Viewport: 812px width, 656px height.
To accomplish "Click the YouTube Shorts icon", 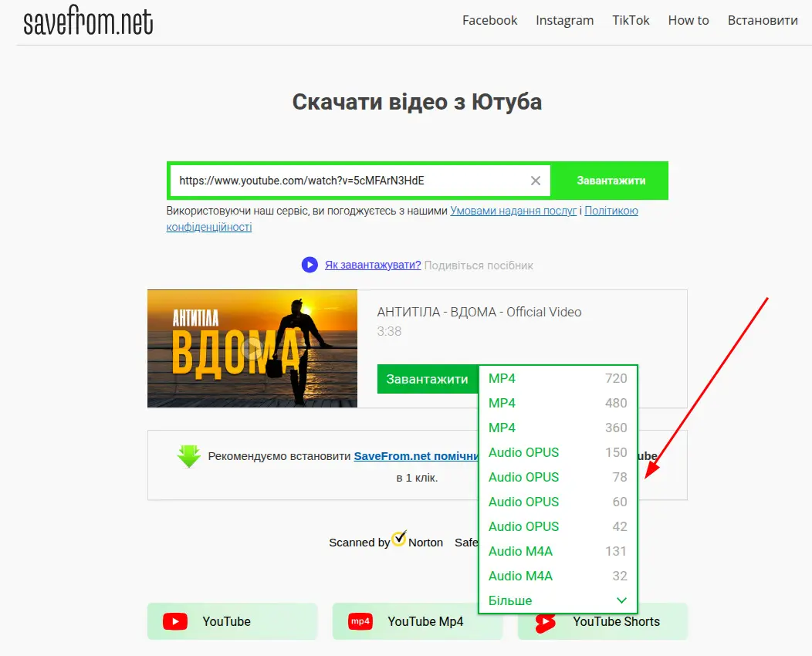I will point(545,623).
